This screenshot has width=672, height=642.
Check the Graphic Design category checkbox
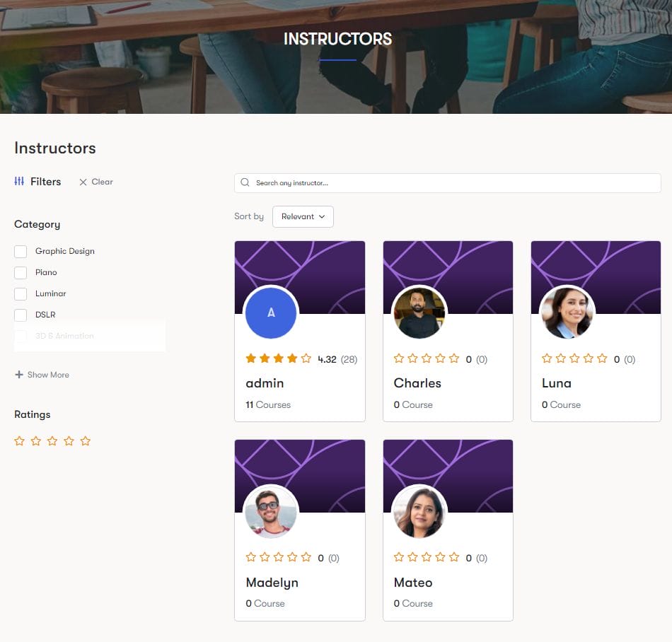point(21,252)
